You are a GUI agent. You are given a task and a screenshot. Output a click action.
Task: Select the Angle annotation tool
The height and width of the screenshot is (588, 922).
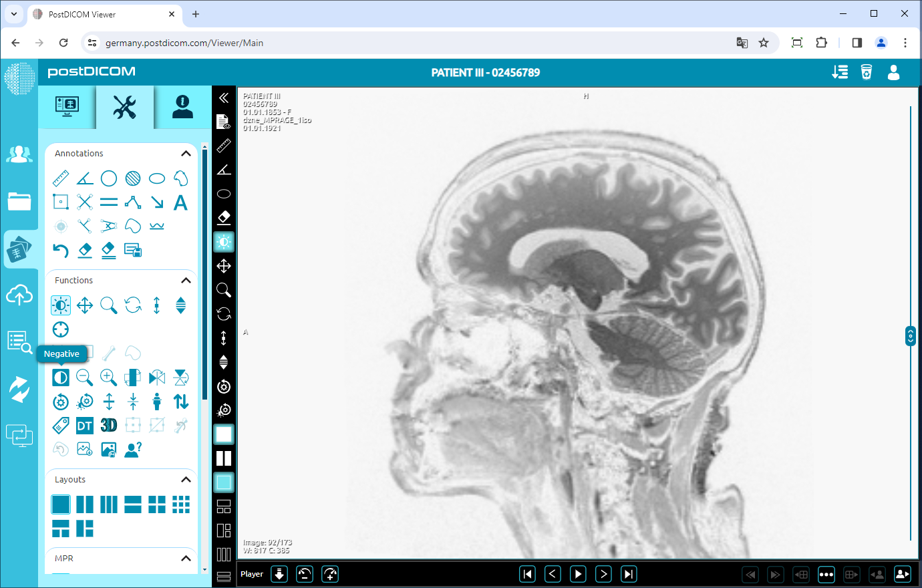(84, 177)
